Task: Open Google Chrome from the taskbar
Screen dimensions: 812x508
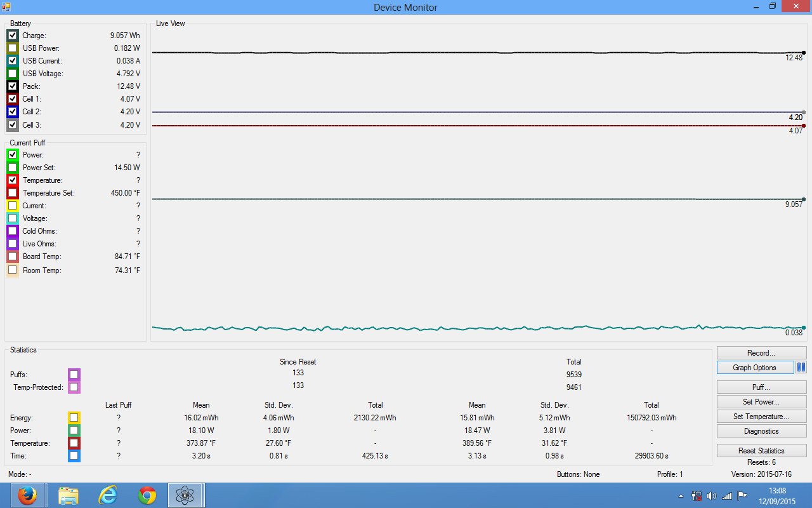Action: click(x=147, y=495)
